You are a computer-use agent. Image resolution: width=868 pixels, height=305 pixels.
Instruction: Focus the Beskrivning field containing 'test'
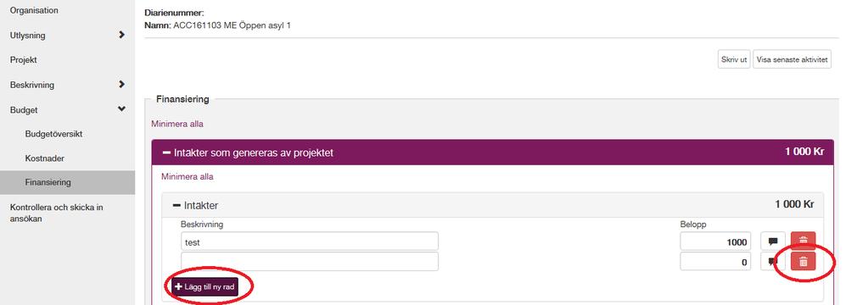(310, 241)
